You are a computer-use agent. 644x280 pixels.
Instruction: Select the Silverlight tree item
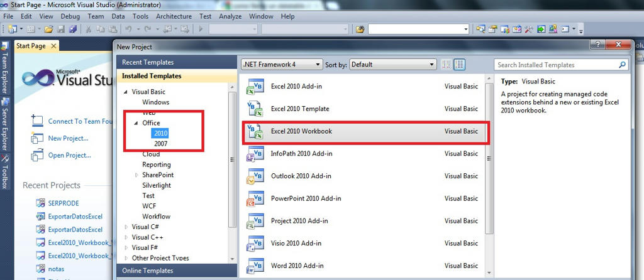click(157, 185)
